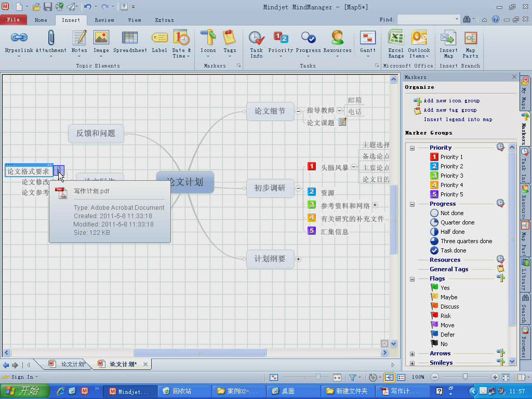Screen dimensions: 532x399
Task: Click the Progress task icon in ribbon
Action: click(x=308, y=37)
